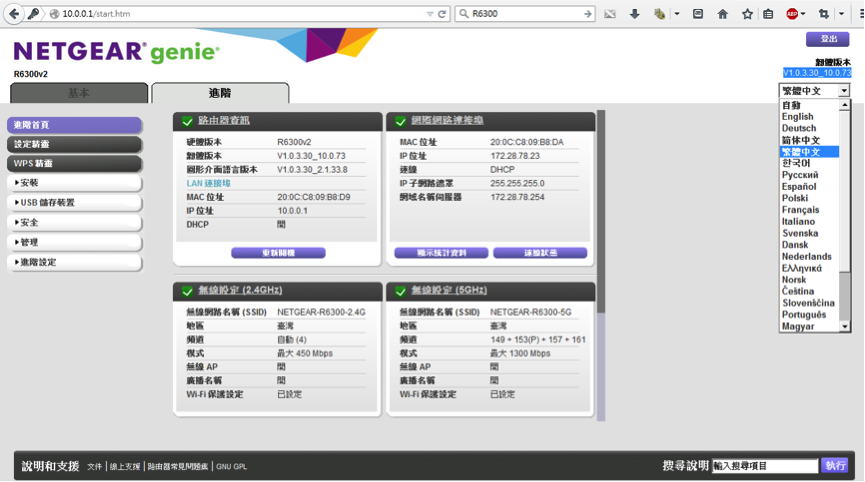865x482 pixels.
Task: Select 進階首頁 in the sidebar
Action: tap(74, 125)
